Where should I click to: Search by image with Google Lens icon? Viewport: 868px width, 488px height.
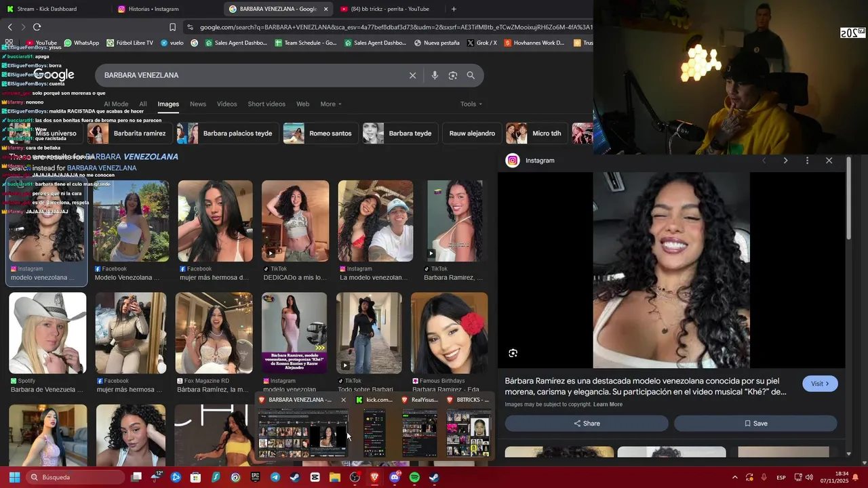click(453, 75)
